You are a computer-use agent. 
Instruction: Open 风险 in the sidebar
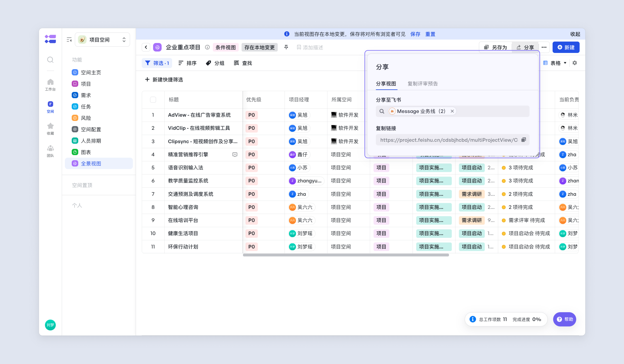99,118
